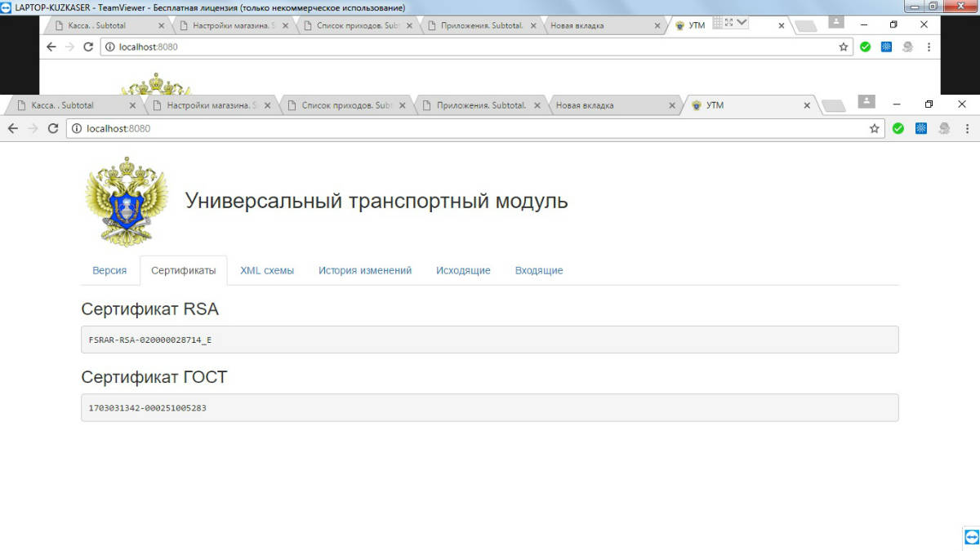Open the XML схемы tab
The image size is (980, 551).
[x=266, y=270]
